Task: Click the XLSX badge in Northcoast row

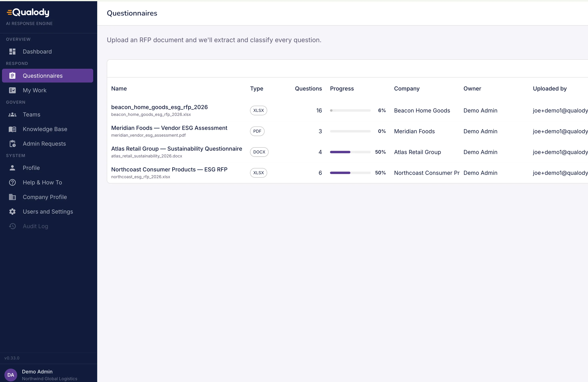Action: pos(258,172)
